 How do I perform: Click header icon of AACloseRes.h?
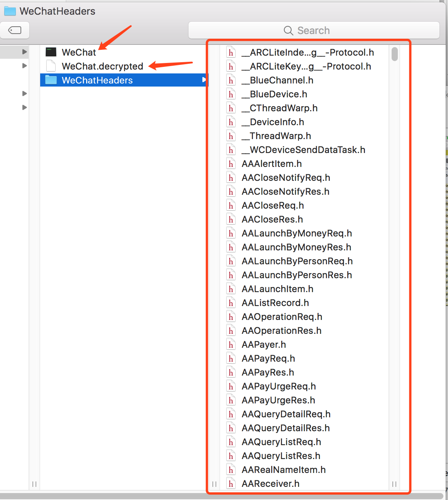click(231, 219)
